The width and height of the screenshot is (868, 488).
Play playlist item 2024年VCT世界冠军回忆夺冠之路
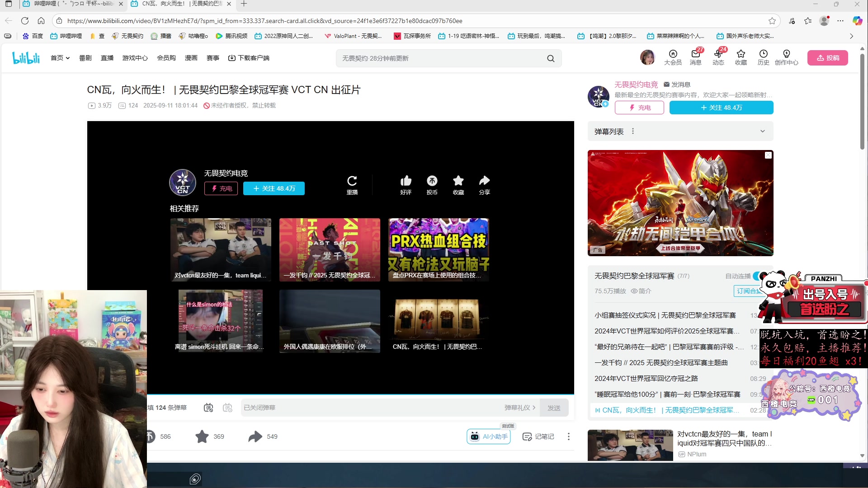[x=646, y=379]
